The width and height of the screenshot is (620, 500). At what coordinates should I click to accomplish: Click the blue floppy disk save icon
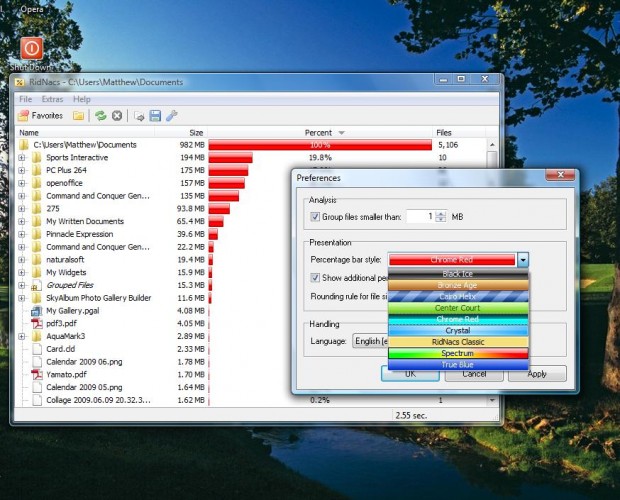point(155,116)
